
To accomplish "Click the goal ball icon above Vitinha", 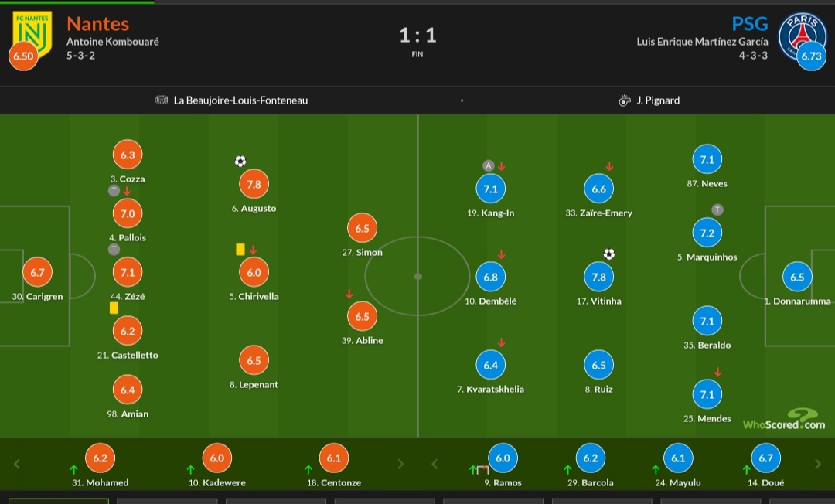I will (609, 254).
